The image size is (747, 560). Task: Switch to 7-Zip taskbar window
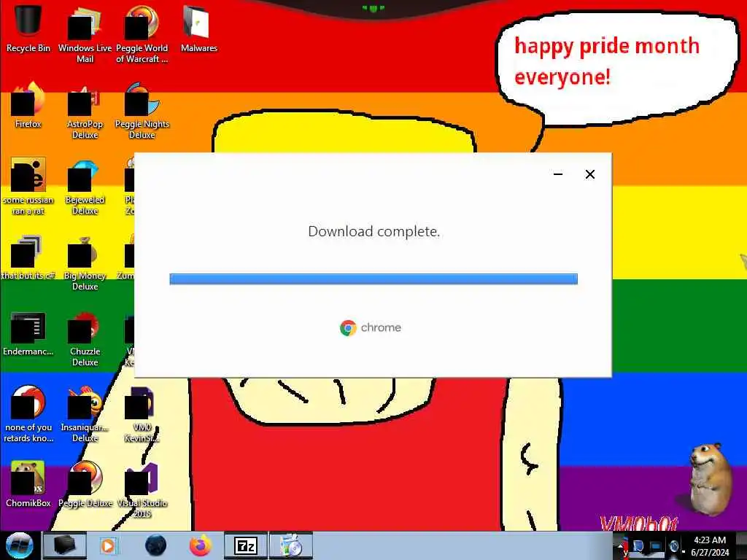[x=246, y=545]
